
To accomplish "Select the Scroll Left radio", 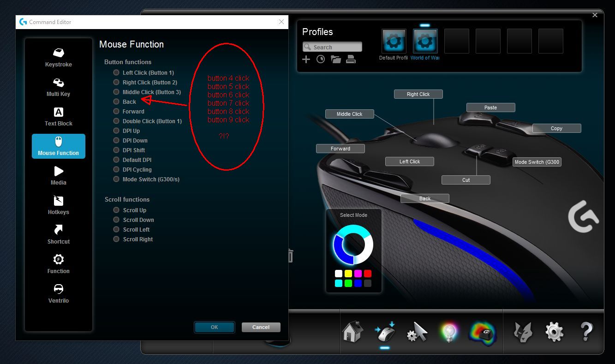I will click(x=116, y=229).
